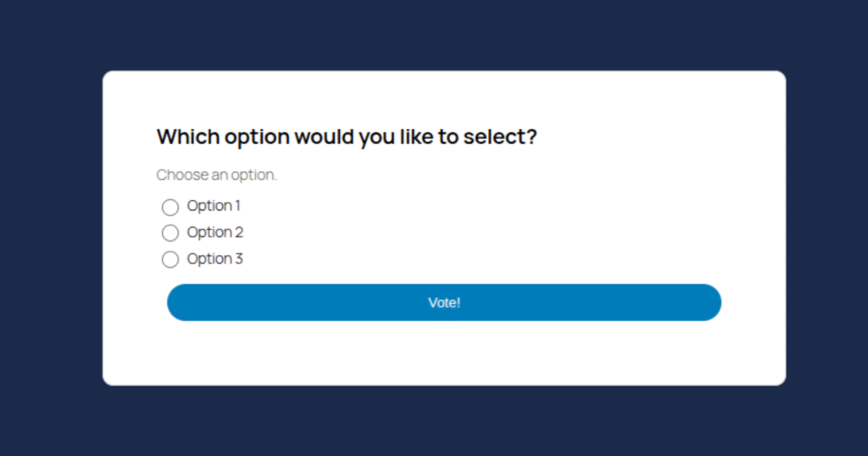Click the dark navy background outside the card
This screenshot has height=456, width=868.
click(51, 229)
